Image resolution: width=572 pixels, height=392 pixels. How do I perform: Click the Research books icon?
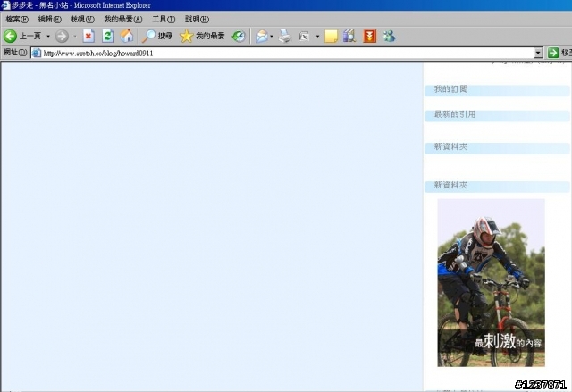point(349,36)
